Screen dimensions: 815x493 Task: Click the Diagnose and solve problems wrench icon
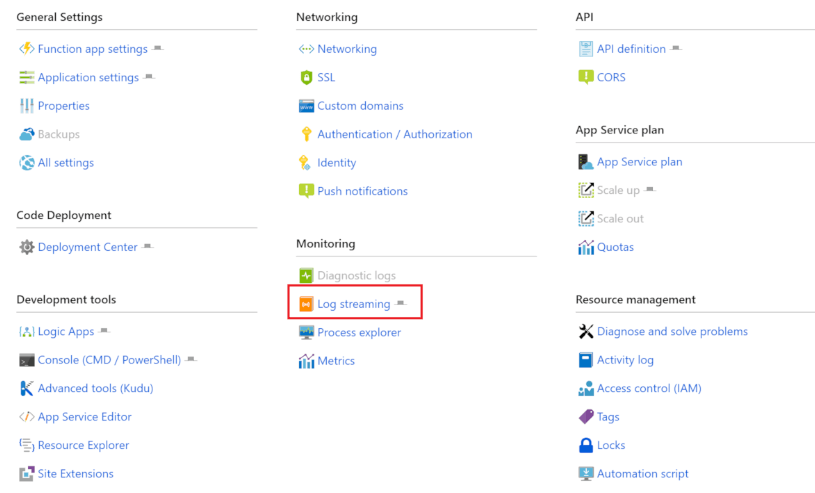click(586, 331)
